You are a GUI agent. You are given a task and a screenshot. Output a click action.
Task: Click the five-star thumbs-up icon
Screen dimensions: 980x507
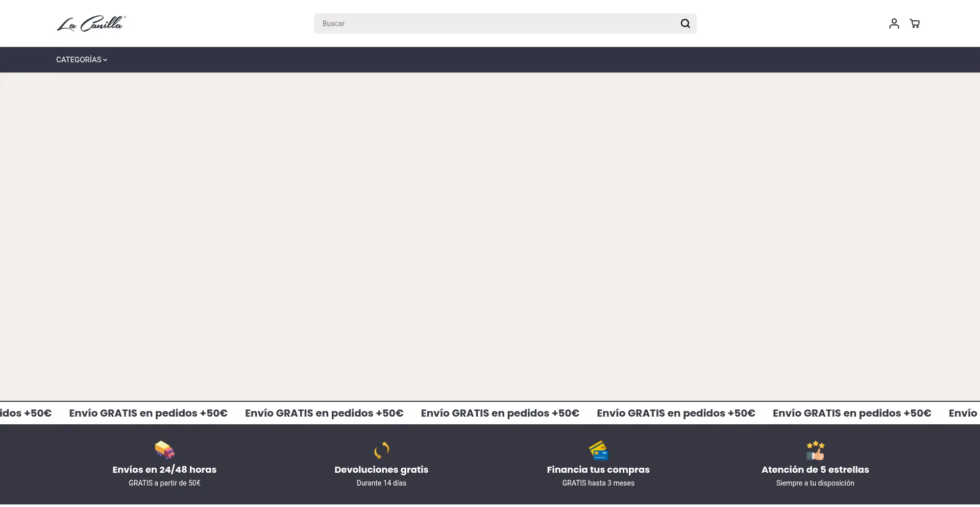point(815,450)
